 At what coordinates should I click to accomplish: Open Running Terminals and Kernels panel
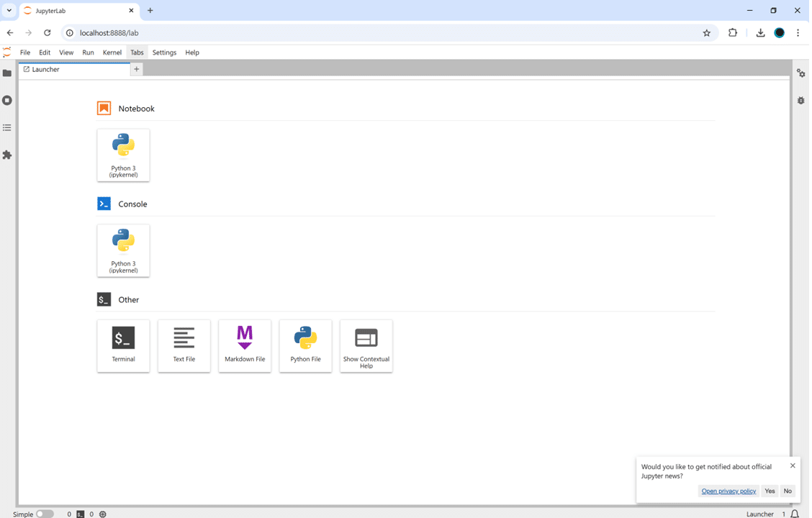(7, 101)
